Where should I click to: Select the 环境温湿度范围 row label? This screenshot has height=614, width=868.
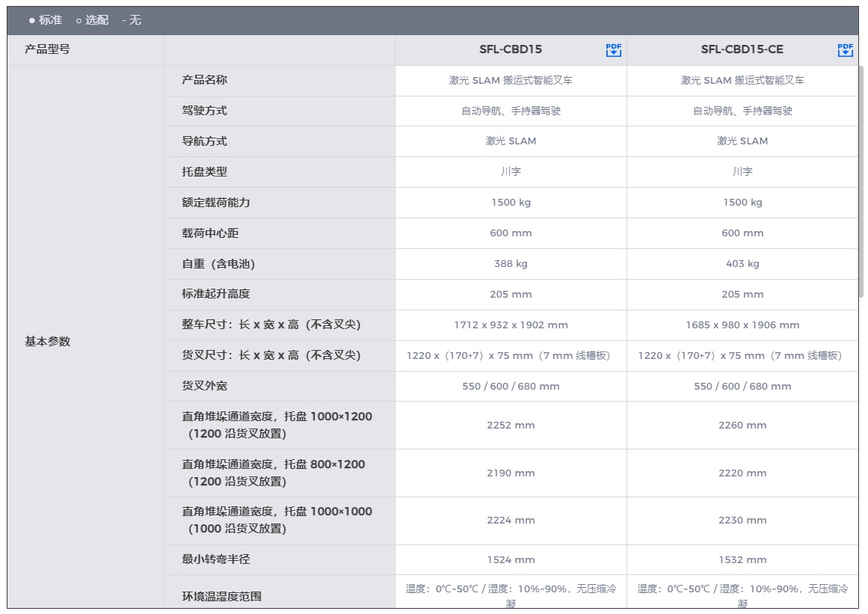[x=221, y=597]
